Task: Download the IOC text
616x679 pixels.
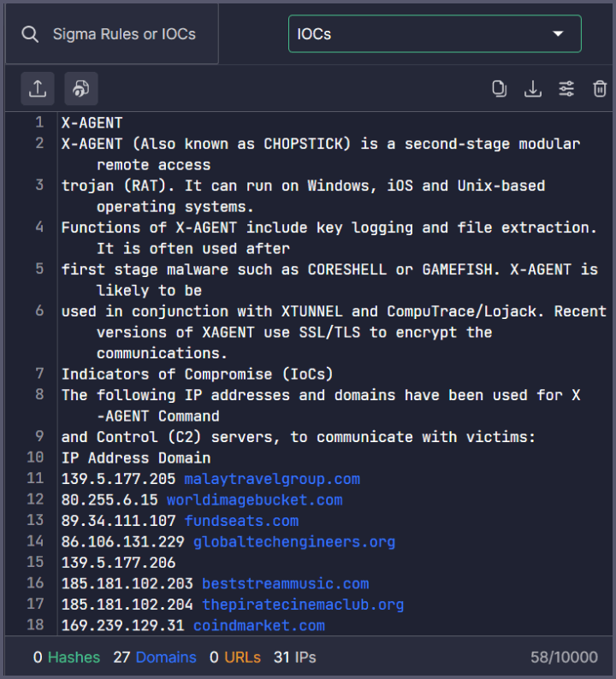Action: [x=533, y=89]
